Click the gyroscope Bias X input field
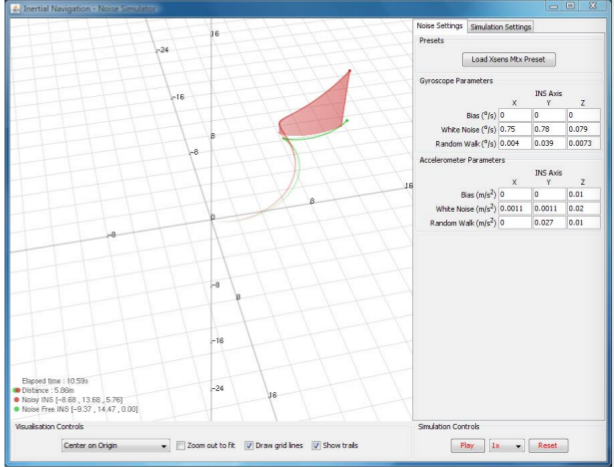Screen dimensions: 614x467 (515, 115)
